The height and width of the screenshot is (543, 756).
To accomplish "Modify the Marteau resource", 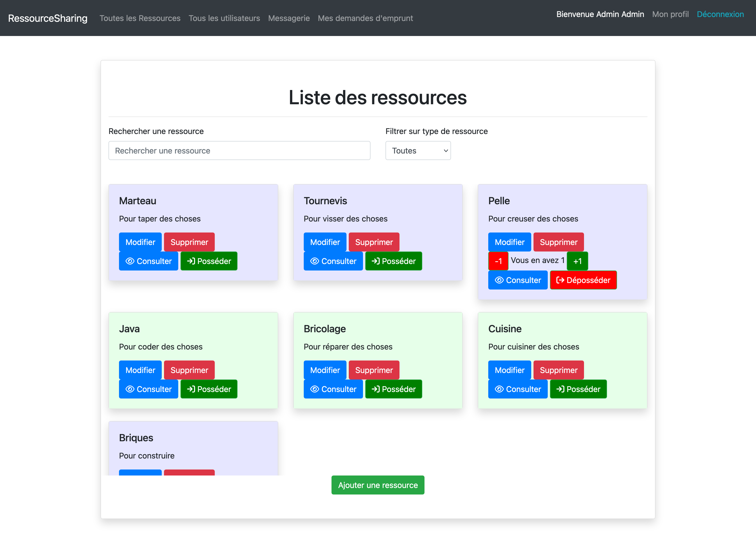I will coord(140,242).
